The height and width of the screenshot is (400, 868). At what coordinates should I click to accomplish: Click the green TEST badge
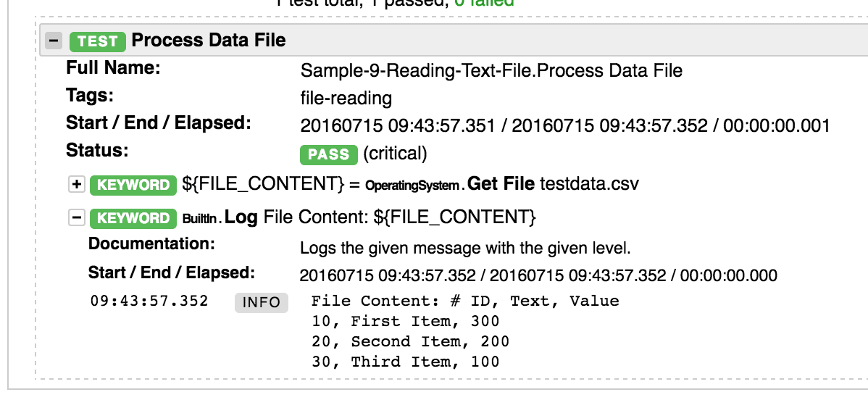pyautogui.click(x=98, y=41)
